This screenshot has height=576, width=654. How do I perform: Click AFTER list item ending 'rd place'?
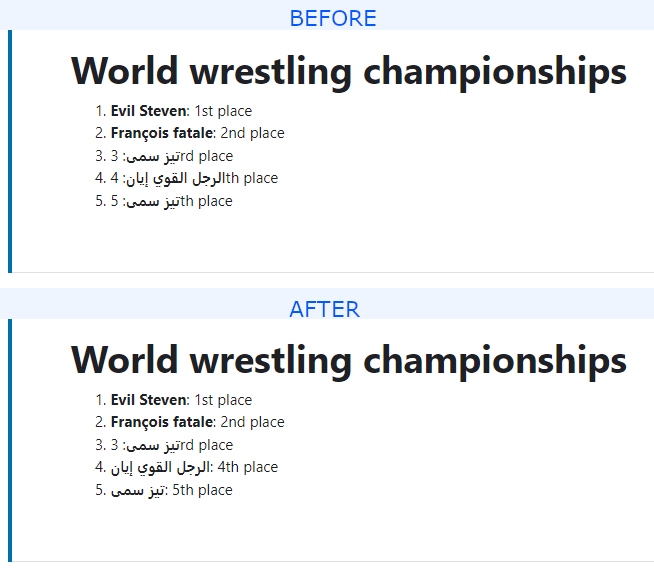coord(171,445)
